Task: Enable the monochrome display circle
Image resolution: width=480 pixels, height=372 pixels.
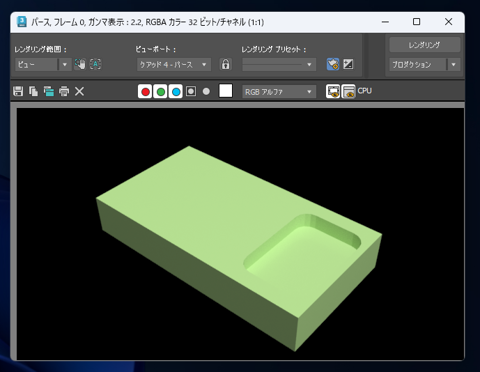Action: point(206,91)
